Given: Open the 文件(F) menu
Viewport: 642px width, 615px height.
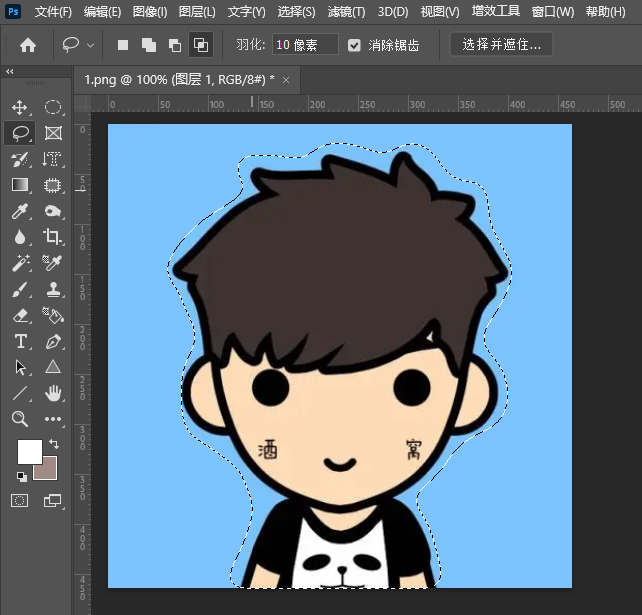Looking at the screenshot, I should (x=53, y=12).
